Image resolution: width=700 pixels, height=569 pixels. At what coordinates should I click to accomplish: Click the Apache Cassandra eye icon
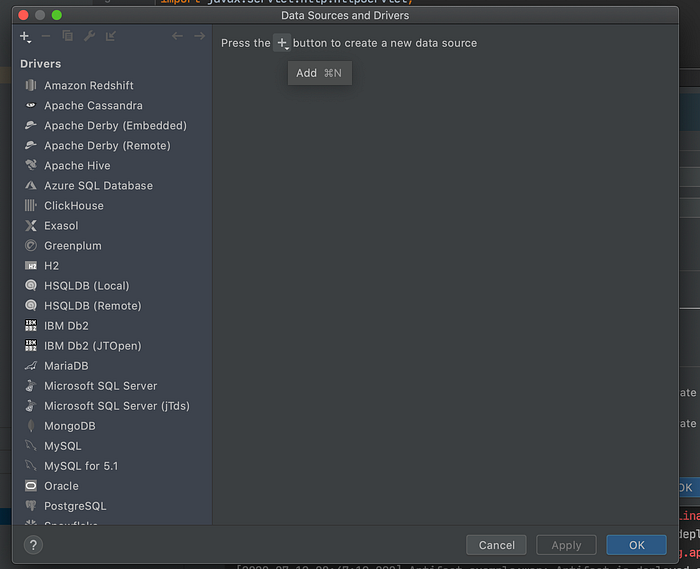pos(31,105)
